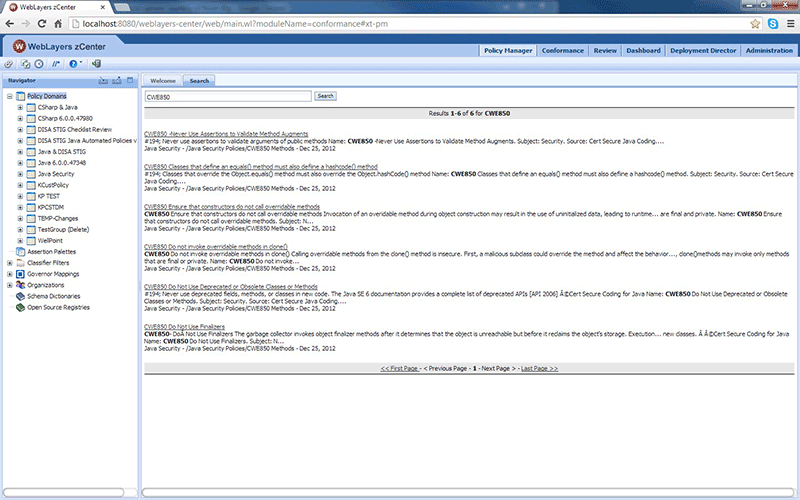Open the Deployment Director module tab
The height and width of the screenshot is (500, 800).
(x=703, y=51)
